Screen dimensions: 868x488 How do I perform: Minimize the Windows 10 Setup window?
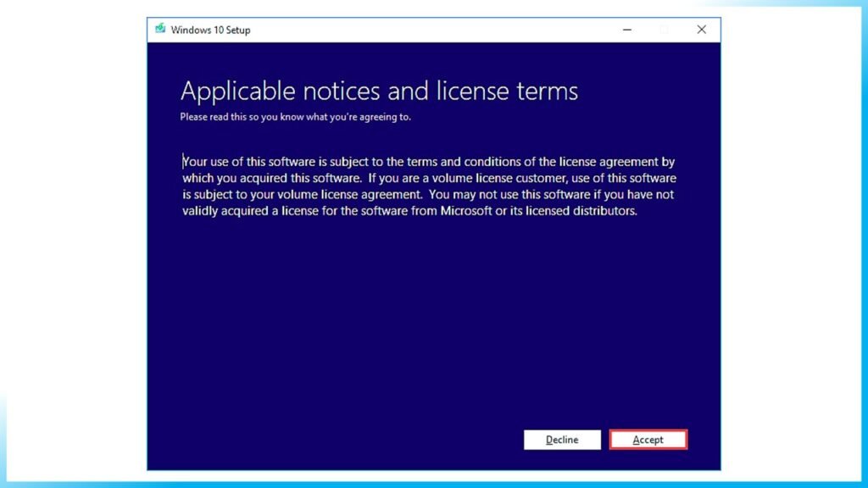tap(626, 29)
